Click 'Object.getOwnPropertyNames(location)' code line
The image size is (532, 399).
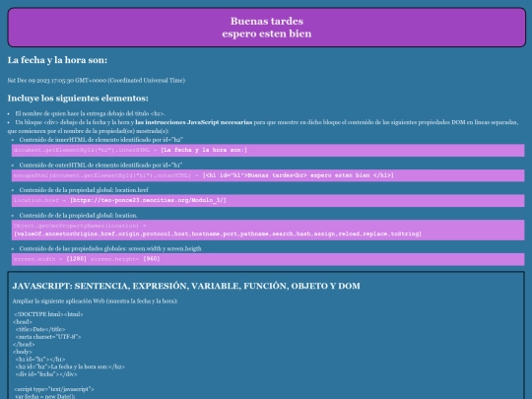pos(80,226)
